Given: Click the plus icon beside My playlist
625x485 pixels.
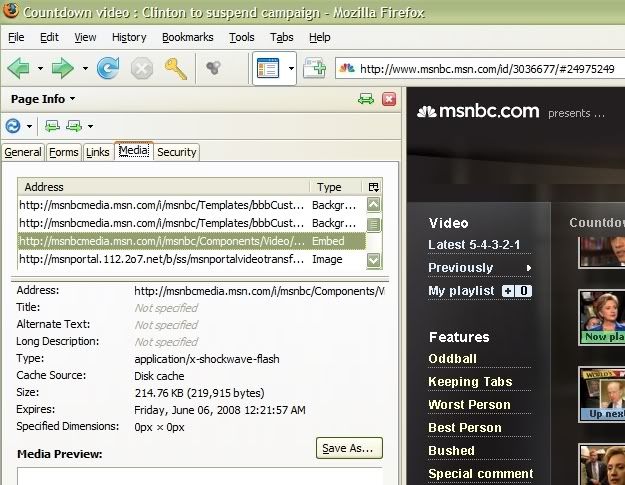Looking at the screenshot, I should [508, 291].
